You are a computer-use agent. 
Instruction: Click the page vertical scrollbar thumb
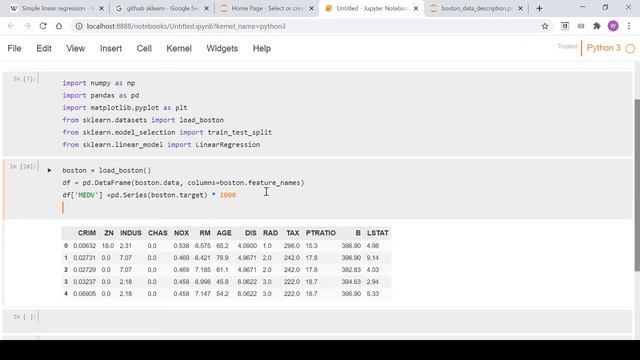pos(637,184)
